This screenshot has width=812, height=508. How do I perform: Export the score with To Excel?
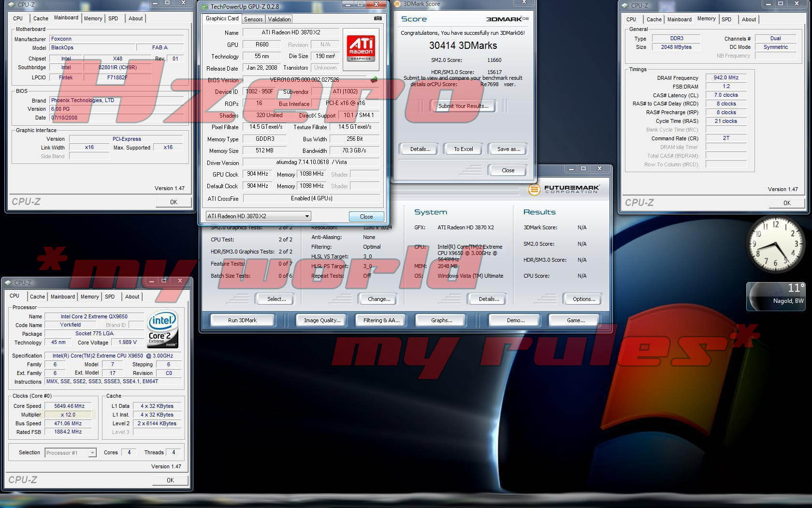point(463,149)
